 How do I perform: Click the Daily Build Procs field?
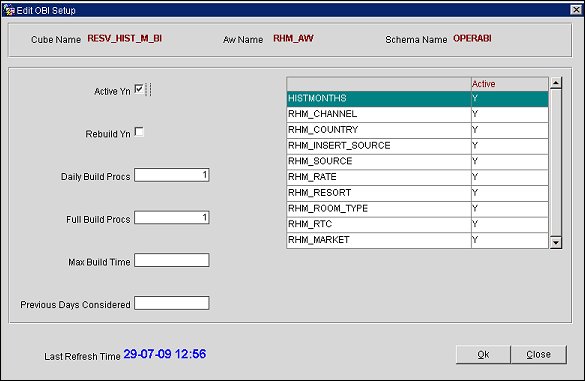172,175
